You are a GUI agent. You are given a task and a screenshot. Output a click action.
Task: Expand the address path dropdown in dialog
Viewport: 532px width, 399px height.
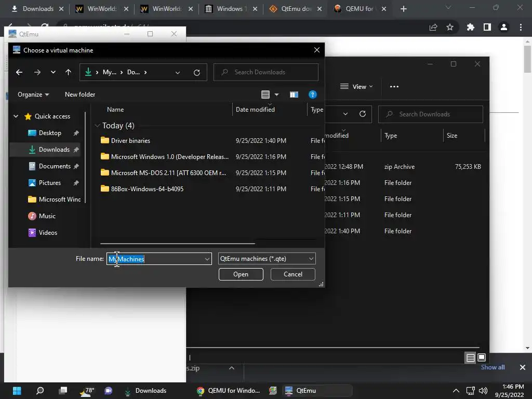pyautogui.click(x=178, y=73)
